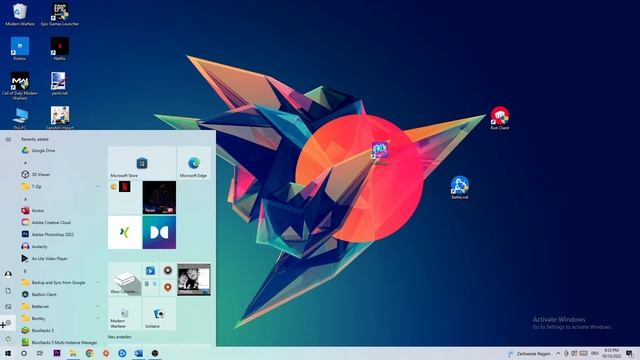Show hidden system tray icons
This screenshot has height=360, width=640.
pos(558,353)
